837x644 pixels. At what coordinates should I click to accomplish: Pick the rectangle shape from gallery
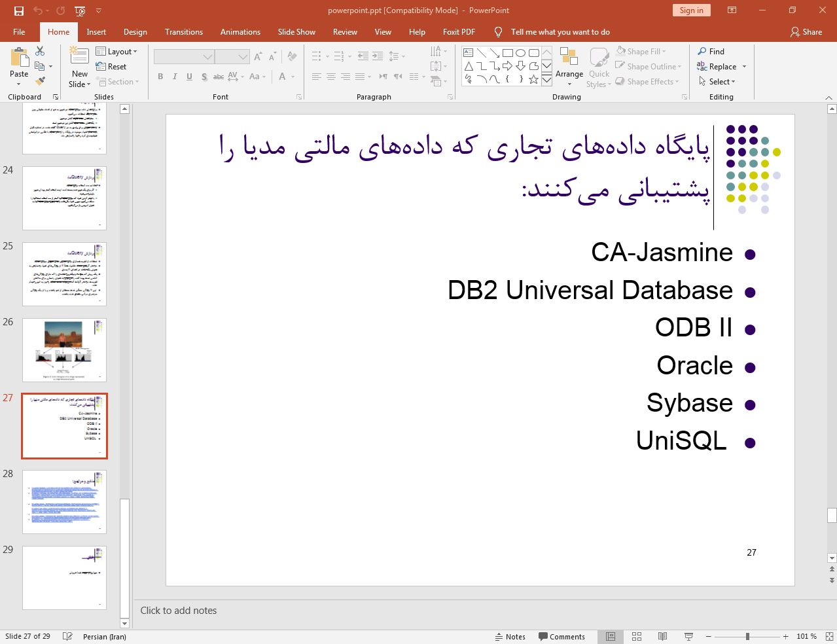[508, 53]
